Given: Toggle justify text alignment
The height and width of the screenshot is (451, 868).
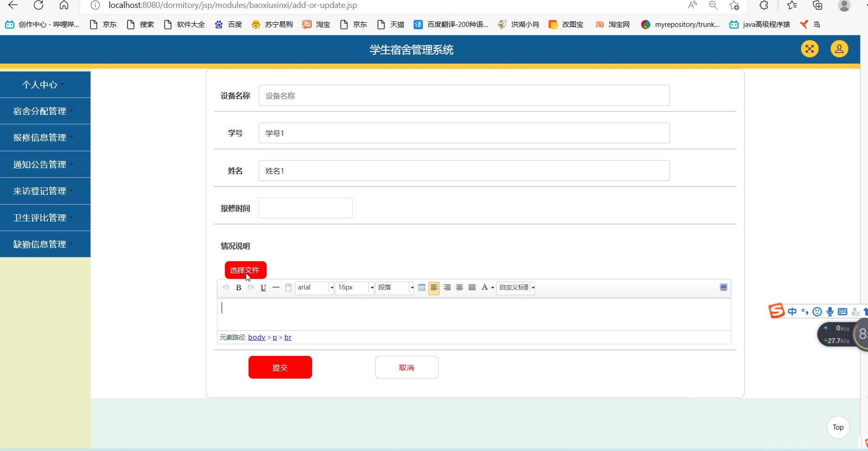Looking at the screenshot, I should pyautogui.click(x=472, y=288).
